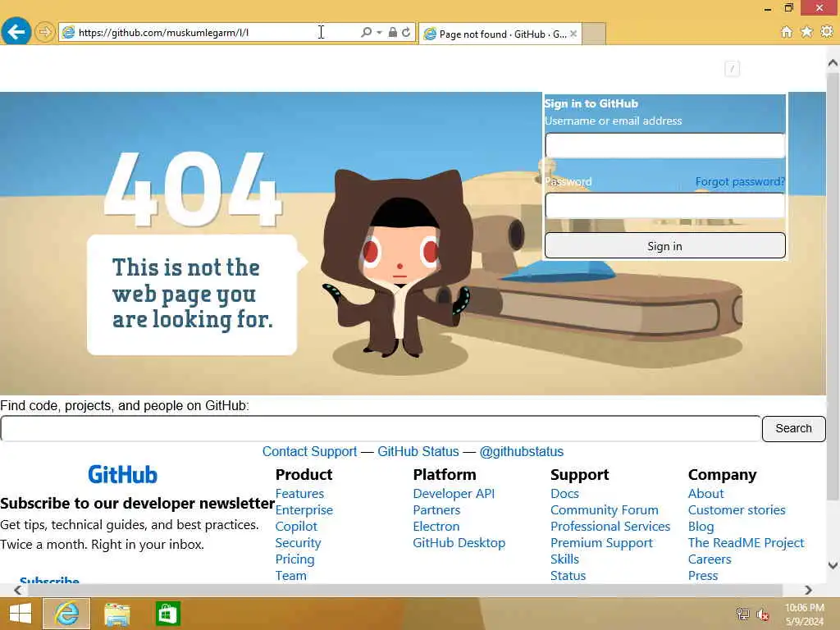The height and width of the screenshot is (630, 840).
Task: Click the horizontal scrollbar right arrow
Action: coord(808,590)
